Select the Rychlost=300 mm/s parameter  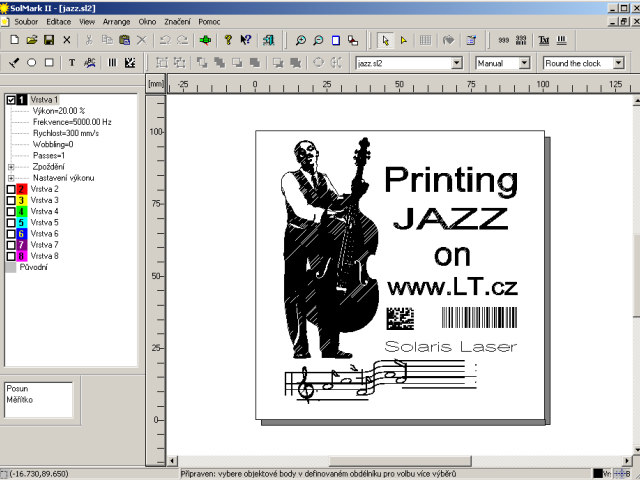pos(66,133)
